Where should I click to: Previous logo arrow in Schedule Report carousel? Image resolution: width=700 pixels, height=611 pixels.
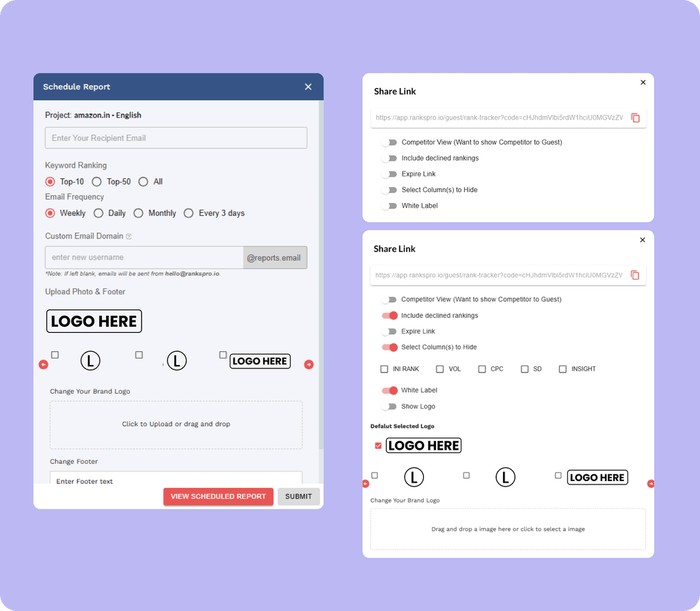pyautogui.click(x=43, y=365)
